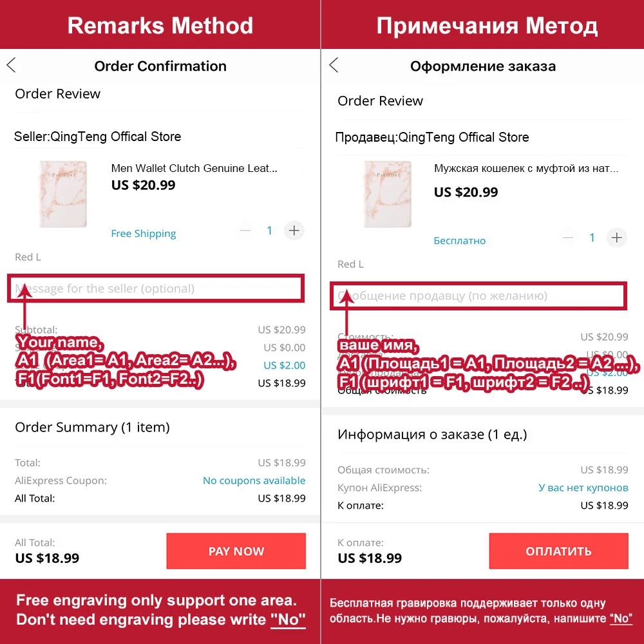644x644 pixels.
Task: Tap back arrow on Order Confirmation screen
Action: 12,65
